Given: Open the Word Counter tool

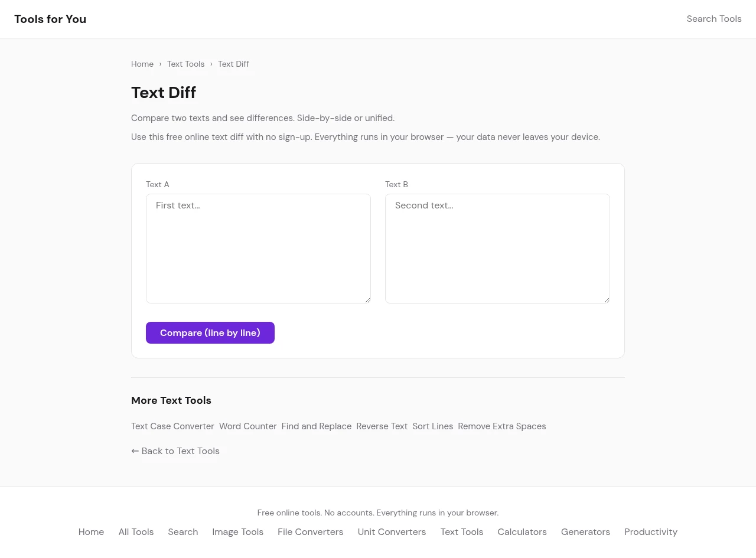Looking at the screenshot, I should [x=247, y=426].
